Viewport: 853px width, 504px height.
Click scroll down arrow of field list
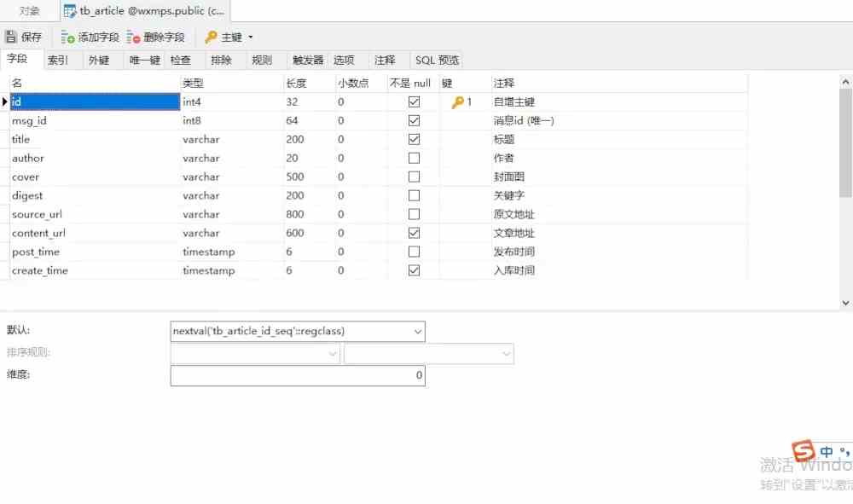(x=845, y=303)
